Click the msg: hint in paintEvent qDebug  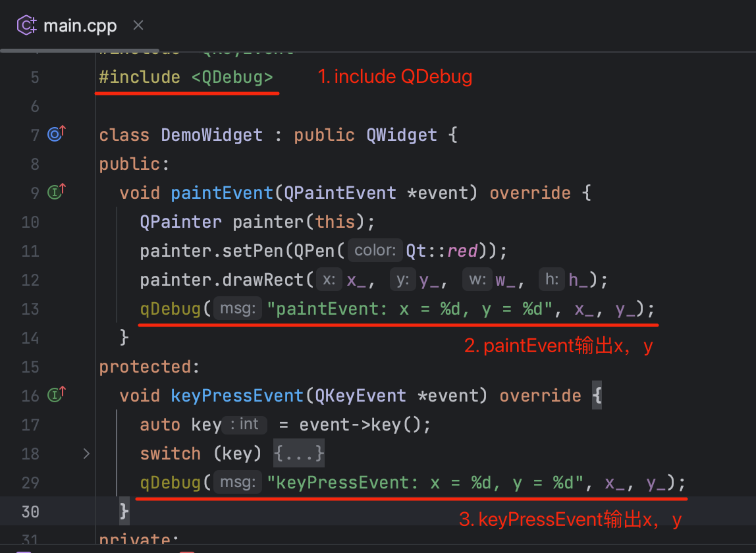[x=238, y=308]
